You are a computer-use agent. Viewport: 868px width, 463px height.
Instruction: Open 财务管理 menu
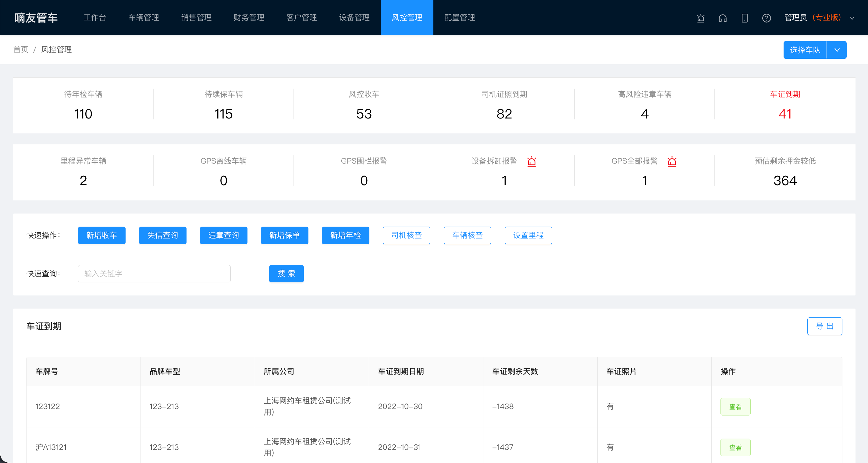click(x=249, y=17)
